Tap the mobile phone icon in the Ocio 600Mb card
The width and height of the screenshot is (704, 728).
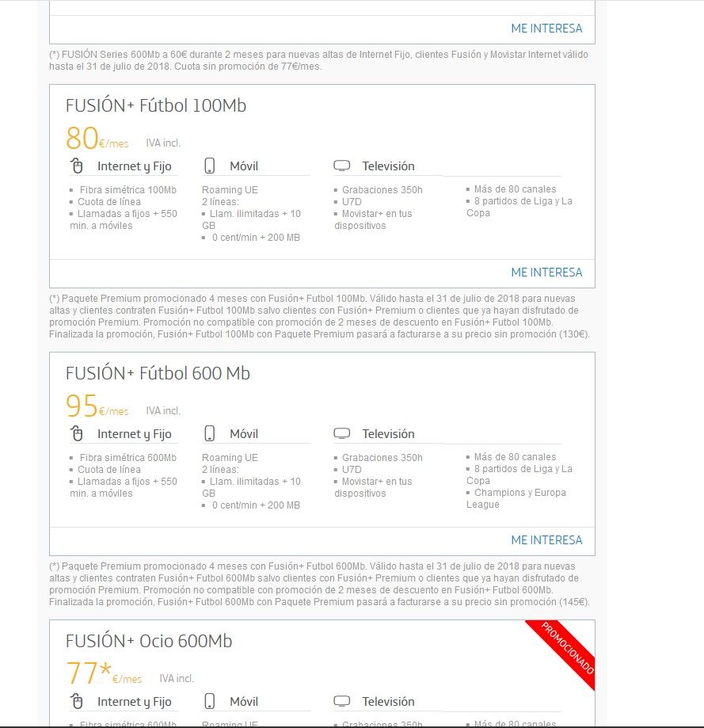click(x=210, y=702)
